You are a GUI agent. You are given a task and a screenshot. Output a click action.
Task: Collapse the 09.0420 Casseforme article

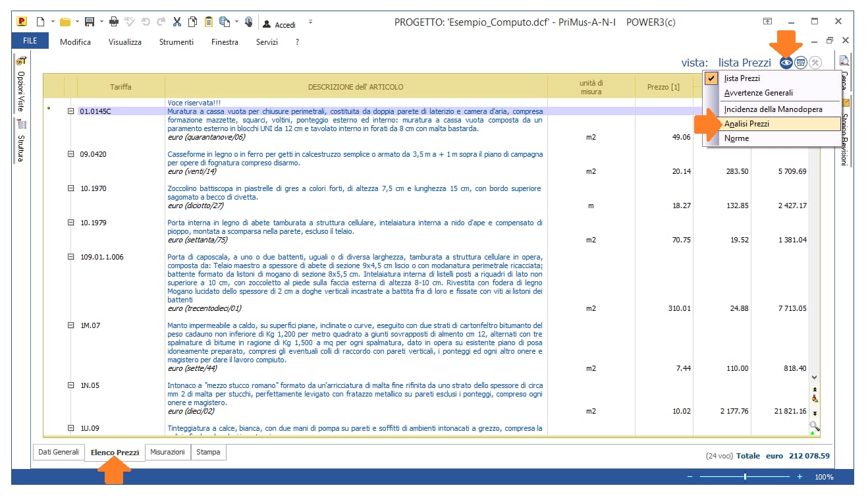click(70, 152)
